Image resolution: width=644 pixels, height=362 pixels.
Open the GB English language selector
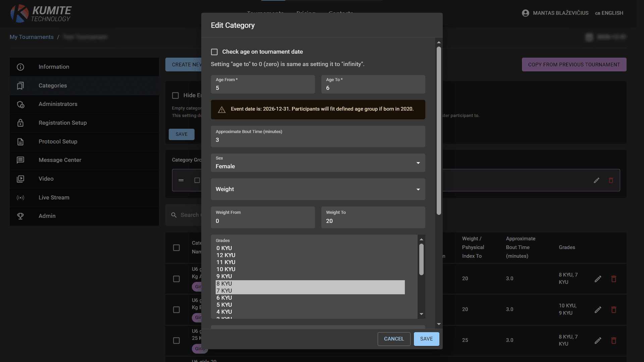tap(609, 13)
